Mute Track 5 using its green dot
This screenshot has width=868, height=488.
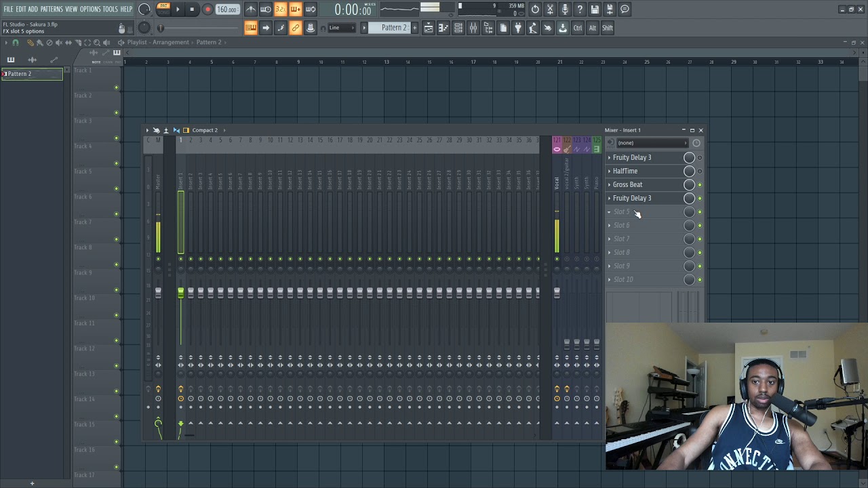coord(117,188)
